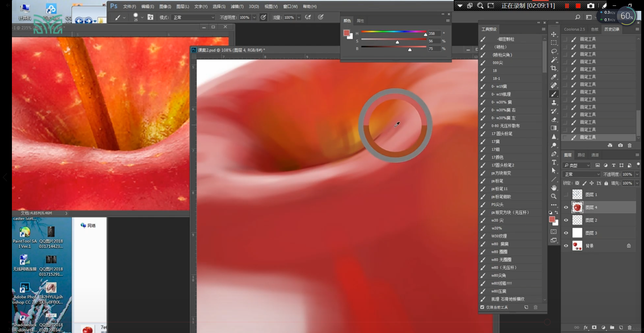The image size is (644, 333).
Task: Select the Gradient tool
Action: pyautogui.click(x=554, y=128)
